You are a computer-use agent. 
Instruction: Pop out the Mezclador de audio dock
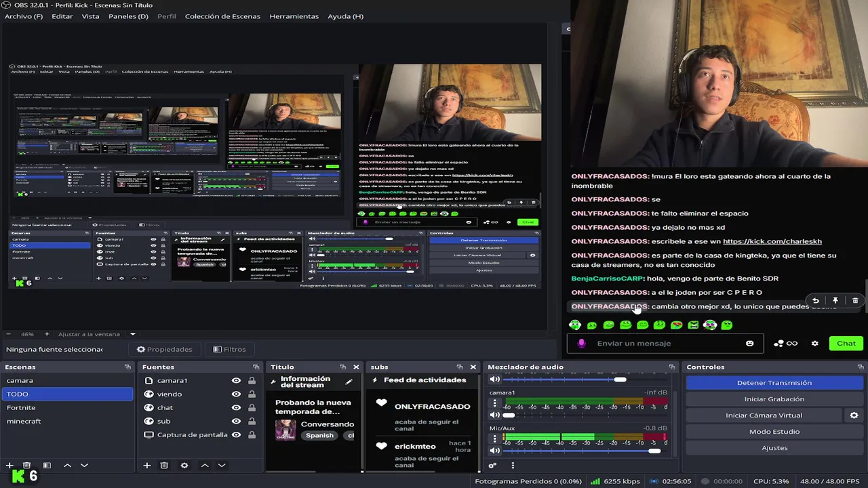pos(672,367)
